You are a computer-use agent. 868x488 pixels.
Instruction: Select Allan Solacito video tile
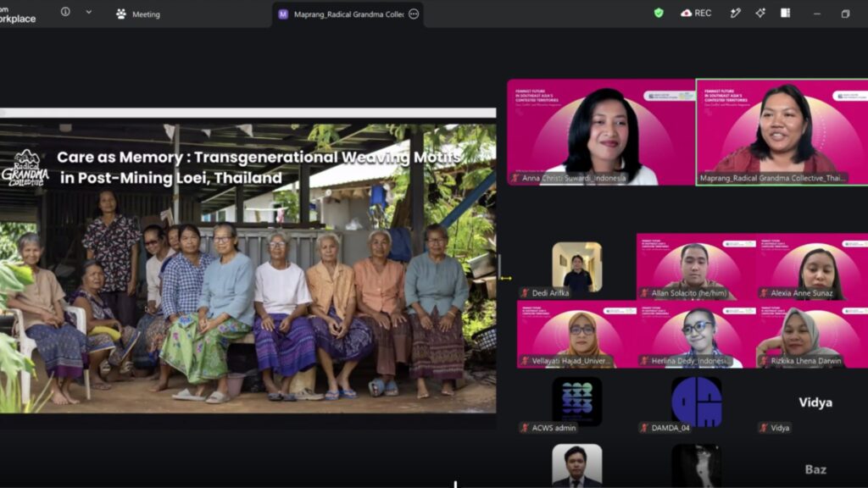(x=696, y=267)
